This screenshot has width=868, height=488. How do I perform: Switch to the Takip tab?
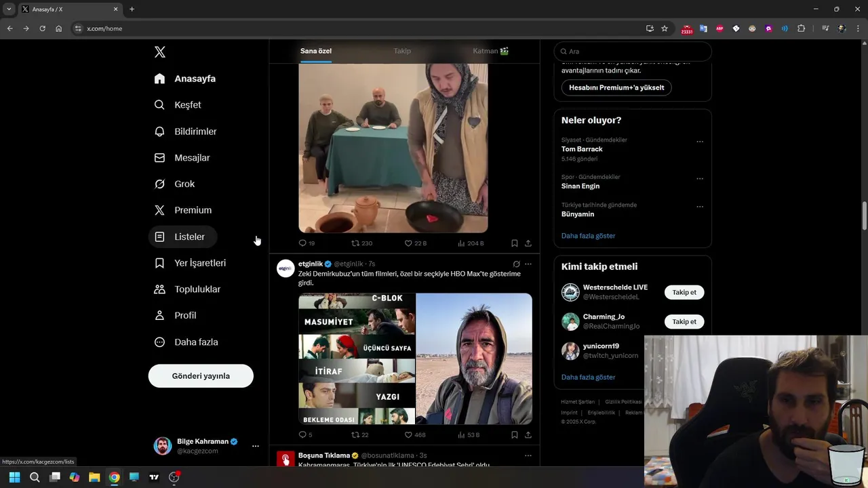tap(402, 51)
